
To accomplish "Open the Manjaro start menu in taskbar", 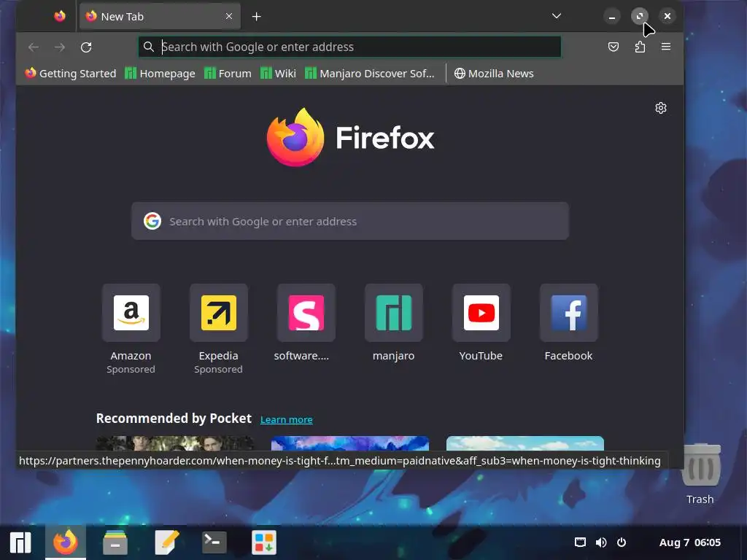I will tap(20, 542).
